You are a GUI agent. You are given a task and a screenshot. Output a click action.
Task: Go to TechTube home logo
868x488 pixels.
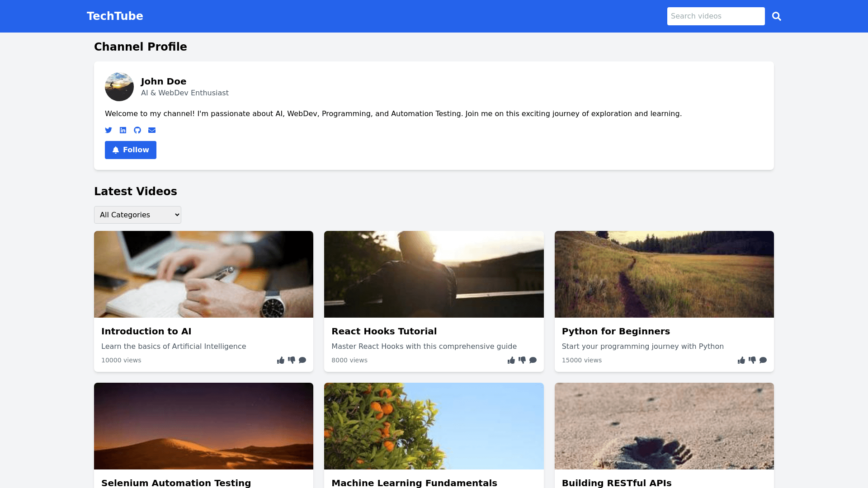[x=115, y=16]
